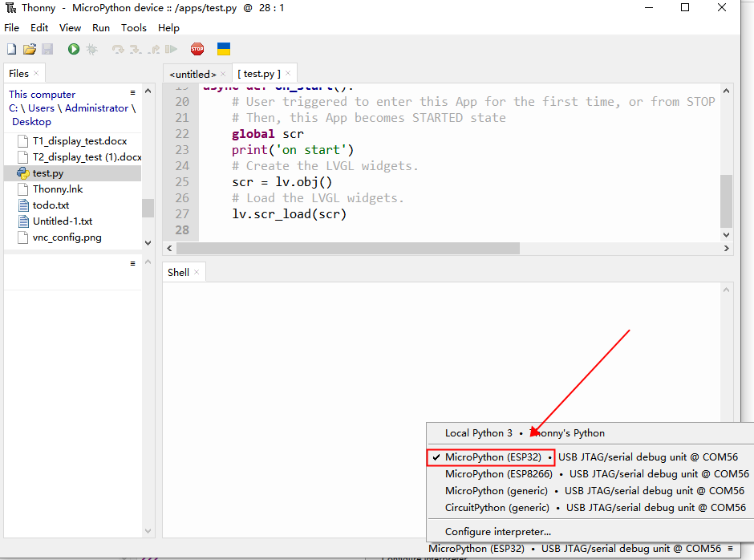Image resolution: width=754 pixels, height=560 pixels.
Task: Navigate to Administrator folder in the path
Action: point(96,108)
